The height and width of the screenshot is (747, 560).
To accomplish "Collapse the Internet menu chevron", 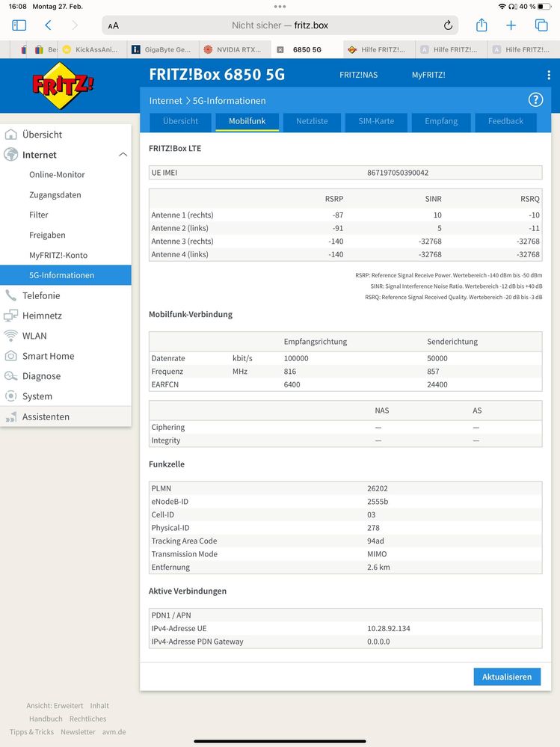I will (123, 155).
